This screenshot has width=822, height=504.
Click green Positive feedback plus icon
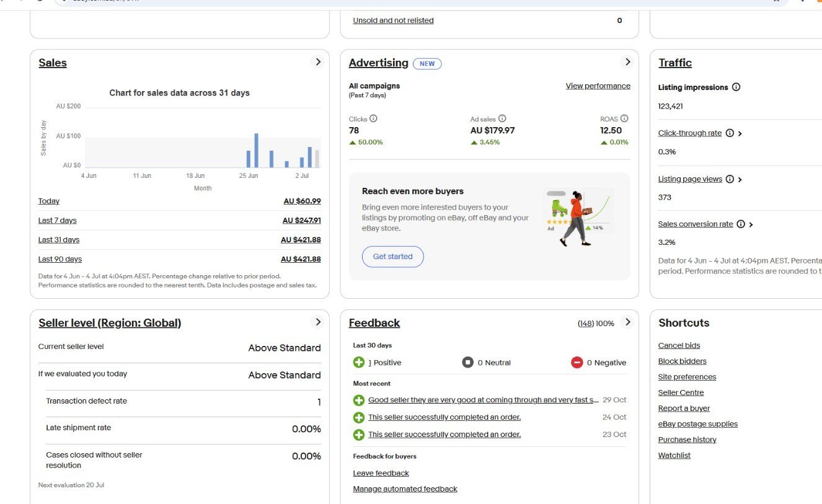(x=359, y=362)
